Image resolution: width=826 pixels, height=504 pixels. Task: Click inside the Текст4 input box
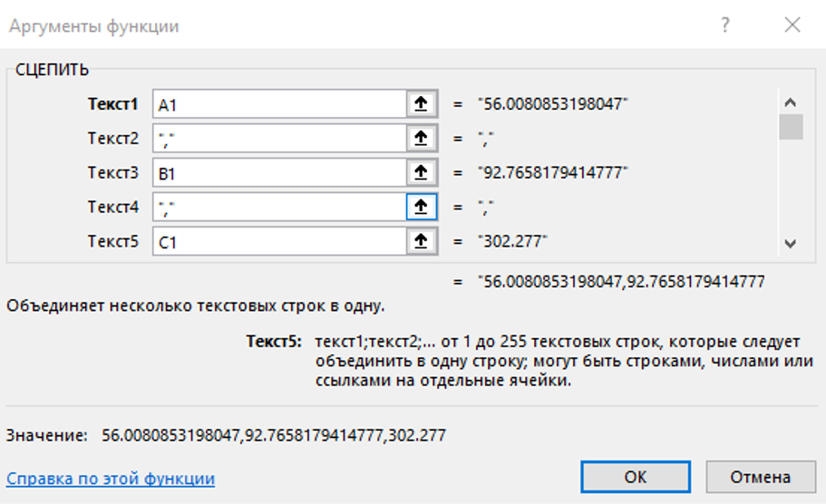(278, 207)
